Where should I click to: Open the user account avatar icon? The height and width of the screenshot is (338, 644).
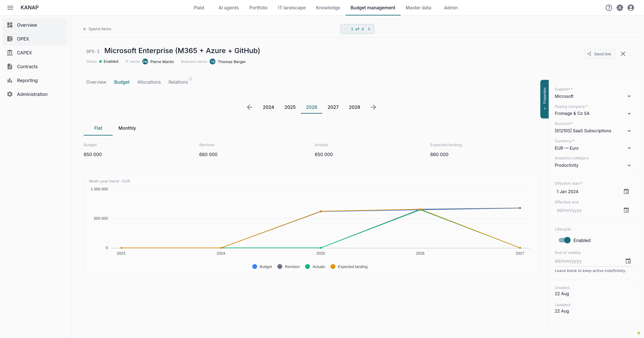(631, 8)
